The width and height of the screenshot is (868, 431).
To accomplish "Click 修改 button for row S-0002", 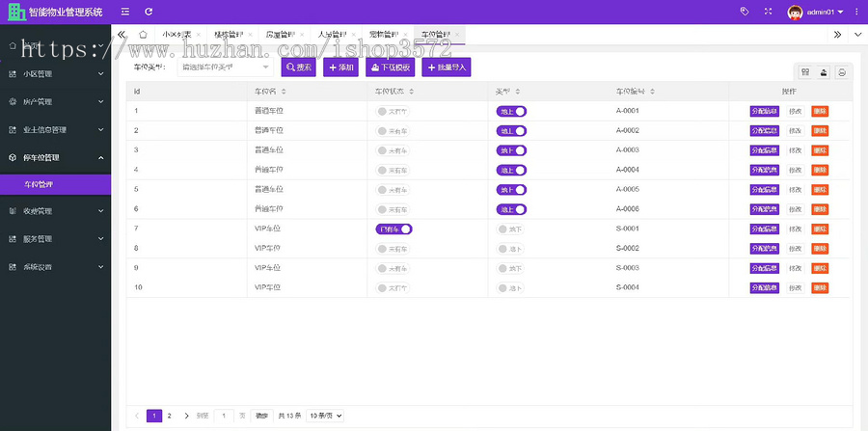I will pos(796,249).
